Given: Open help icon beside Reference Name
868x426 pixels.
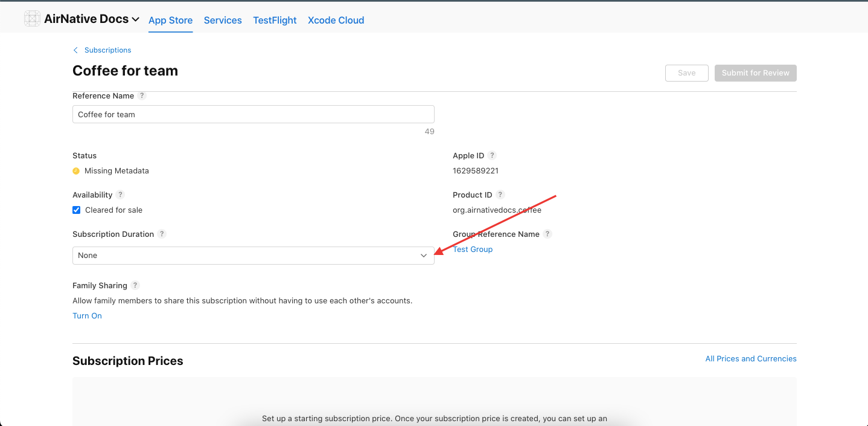Looking at the screenshot, I should pyautogui.click(x=142, y=95).
